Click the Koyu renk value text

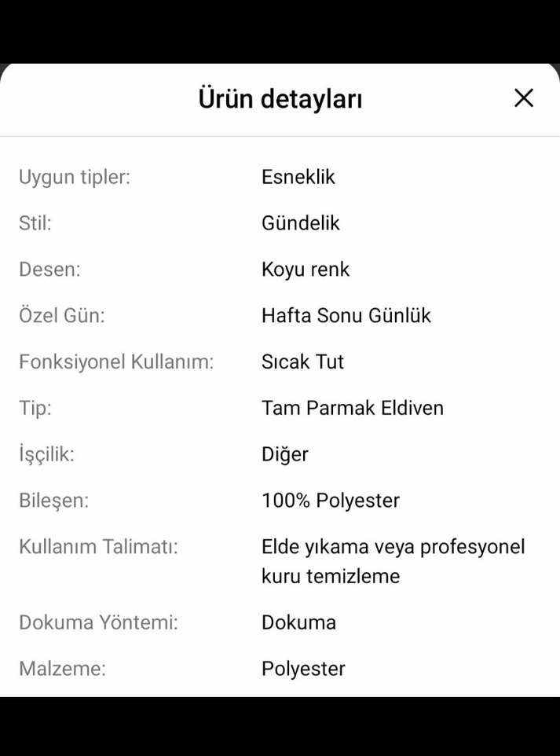pos(306,270)
